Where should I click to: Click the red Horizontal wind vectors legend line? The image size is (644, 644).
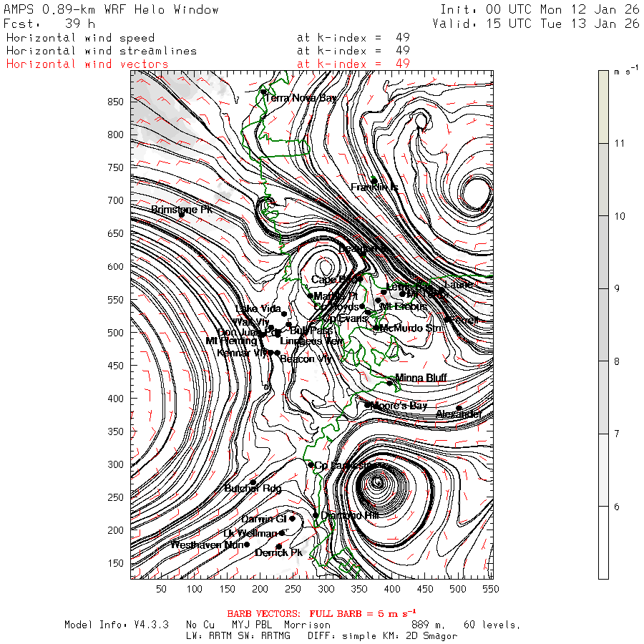208,64
